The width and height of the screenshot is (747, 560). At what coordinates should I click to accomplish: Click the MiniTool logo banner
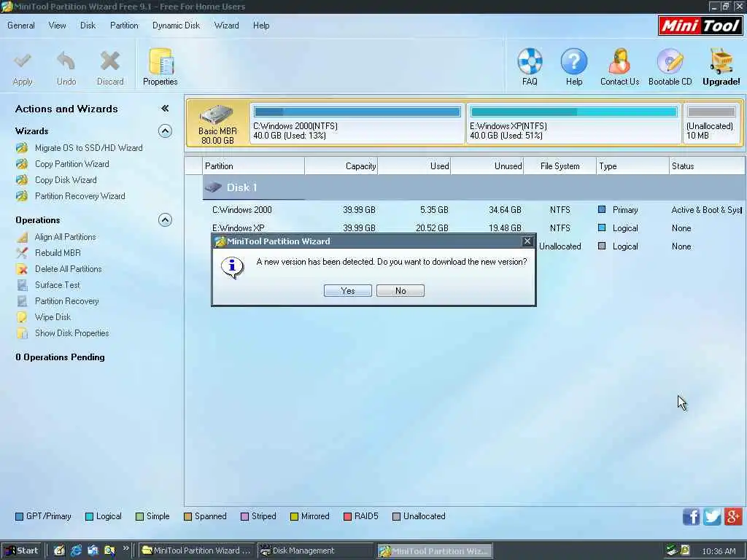(x=700, y=26)
